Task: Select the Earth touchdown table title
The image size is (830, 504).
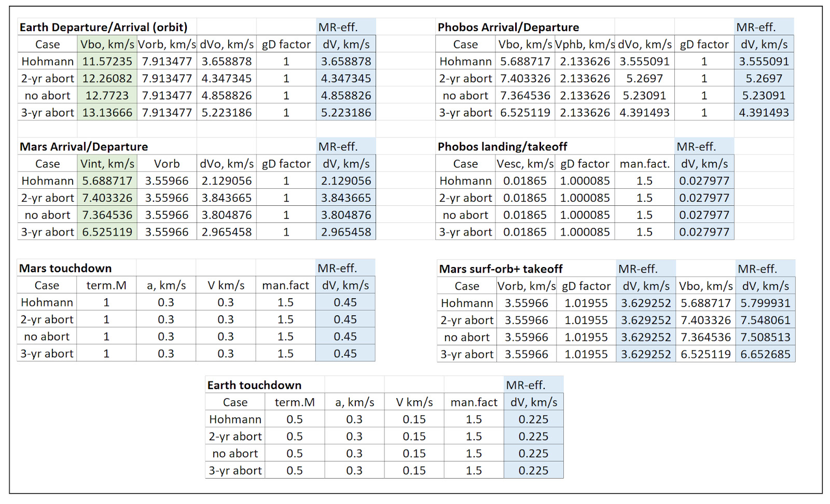Action: pyautogui.click(x=254, y=385)
